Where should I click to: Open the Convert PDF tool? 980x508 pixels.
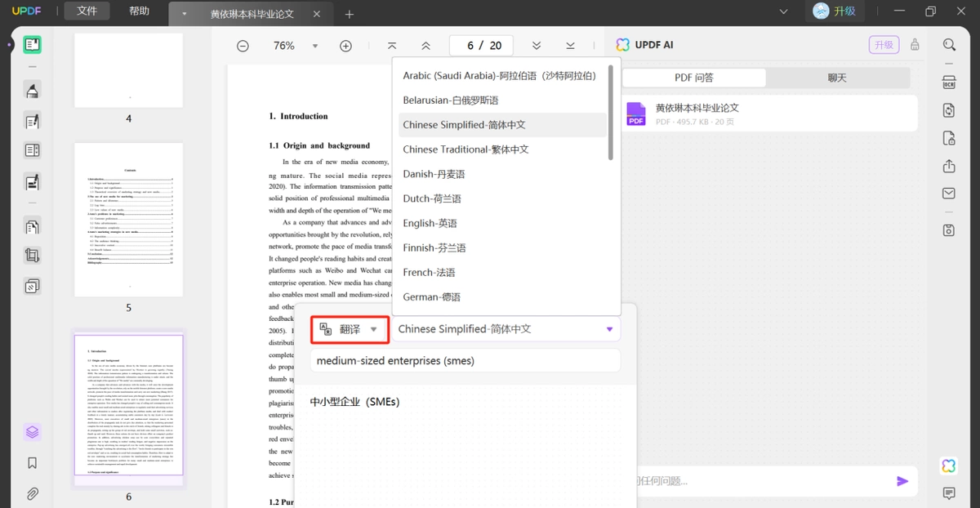click(949, 110)
